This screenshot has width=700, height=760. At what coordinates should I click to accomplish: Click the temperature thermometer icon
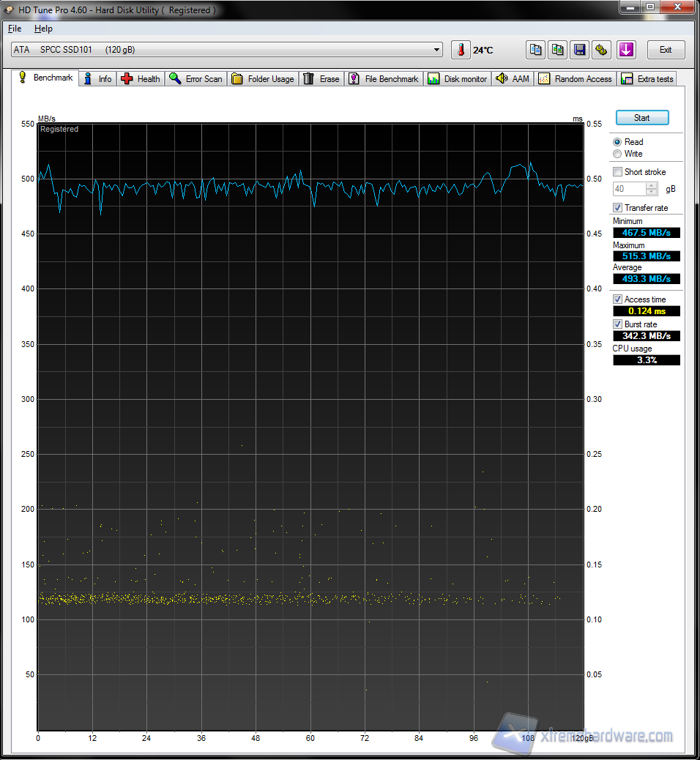point(461,50)
